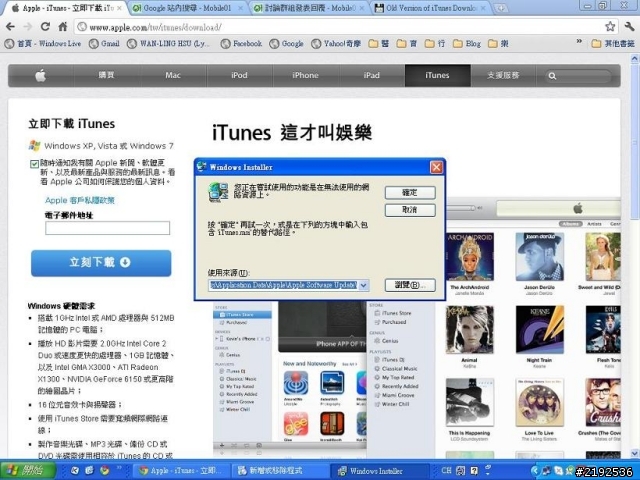
Task: Close the Windows Installer dialog
Action: tap(436, 167)
